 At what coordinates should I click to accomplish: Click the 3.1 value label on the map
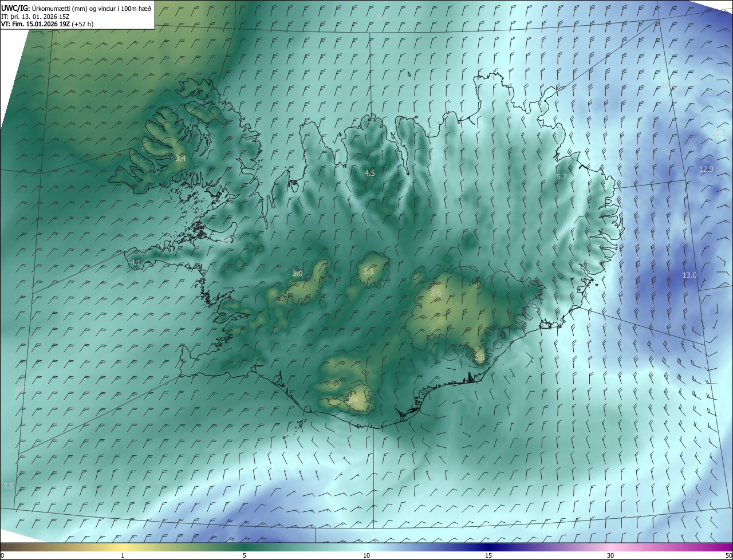(369, 271)
